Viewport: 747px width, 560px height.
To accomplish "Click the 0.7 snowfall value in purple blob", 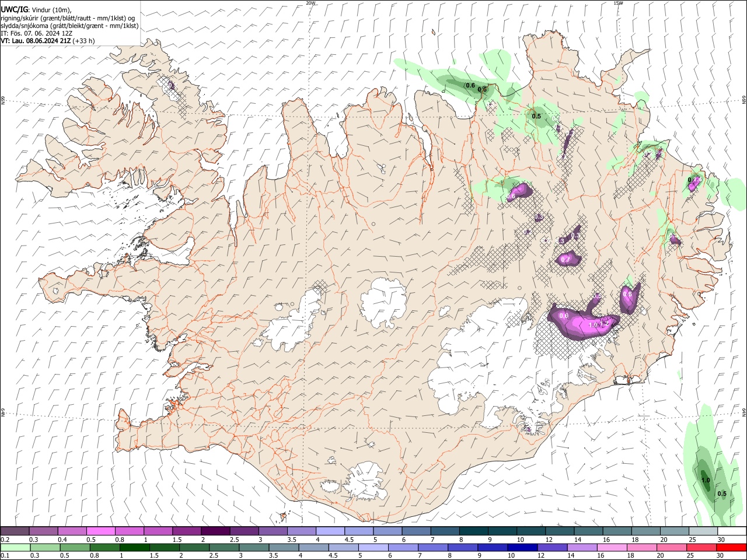I will click(x=565, y=259).
